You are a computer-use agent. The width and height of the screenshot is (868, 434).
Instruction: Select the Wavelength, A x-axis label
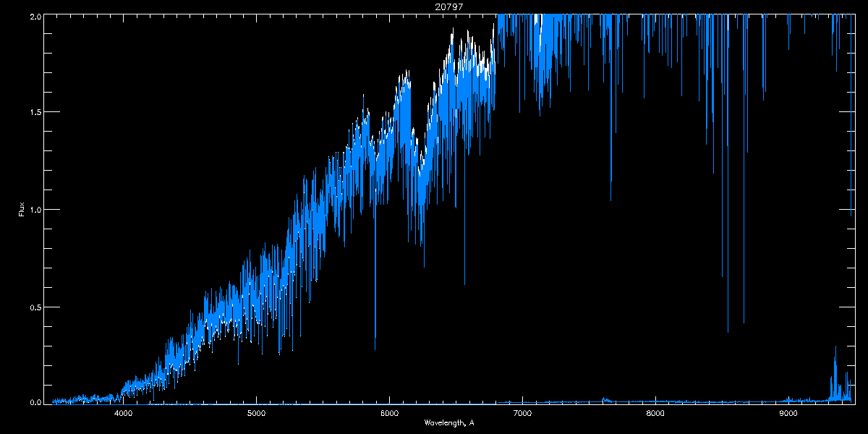(x=449, y=423)
